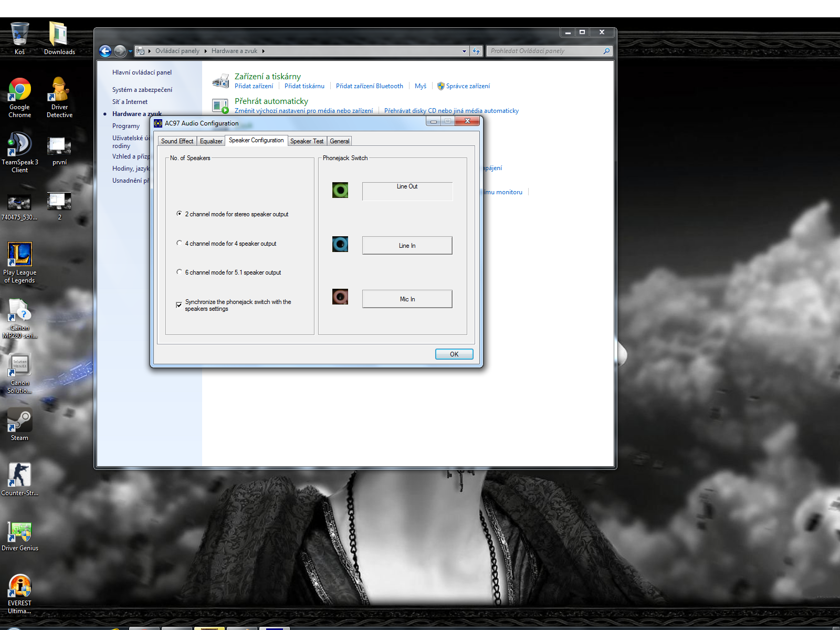Click the shield icon beside Správce zařízení
Viewport: 840px width, 630px height.
point(441,86)
